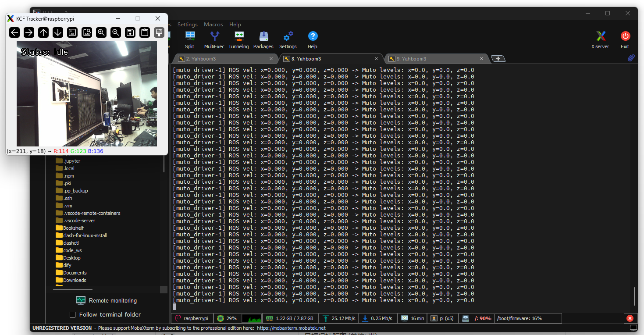The height and width of the screenshot is (335, 644).
Task: Open the Help menu in menu bar
Action: pyautogui.click(x=235, y=25)
